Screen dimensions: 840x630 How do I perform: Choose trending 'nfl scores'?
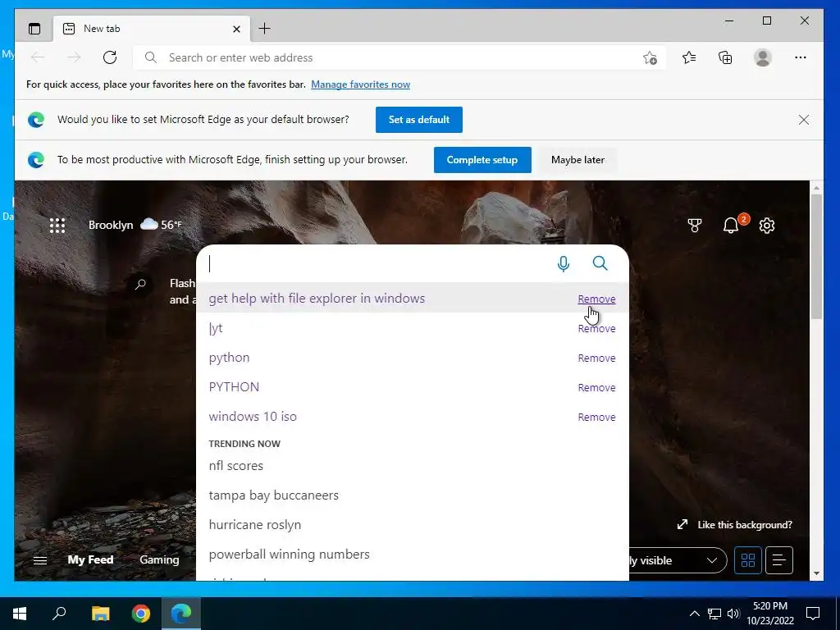235,466
